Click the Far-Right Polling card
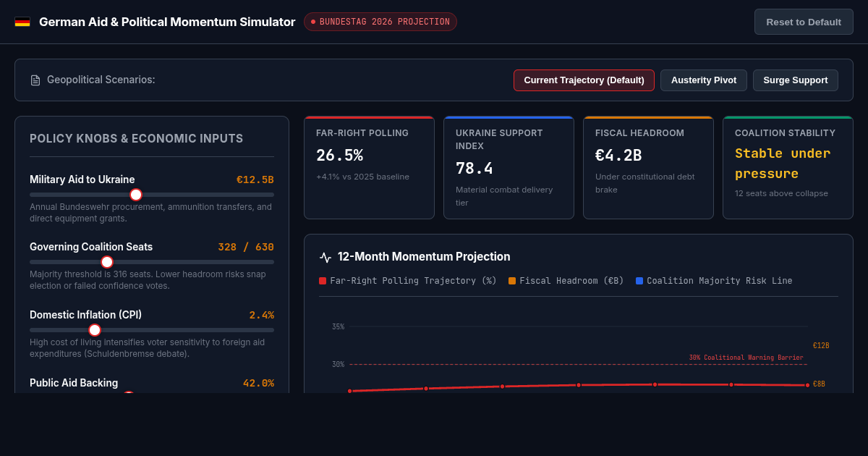This screenshot has height=456, width=868. pos(369,167)
